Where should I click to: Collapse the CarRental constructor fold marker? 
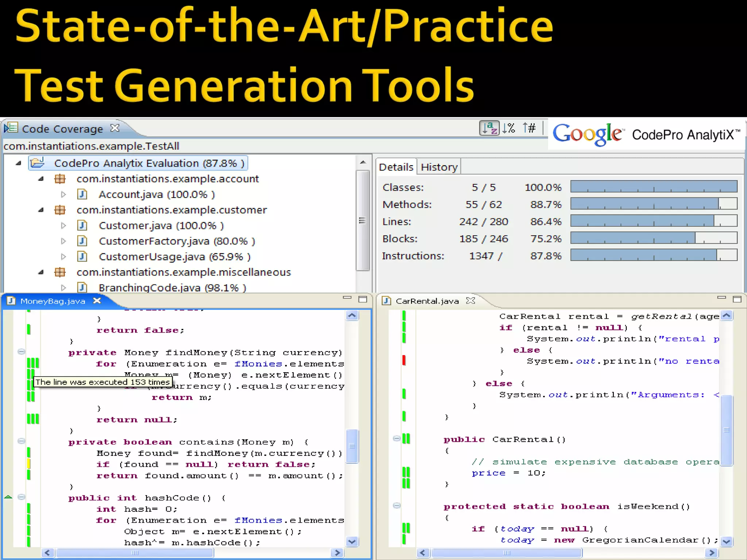[396, 439]
